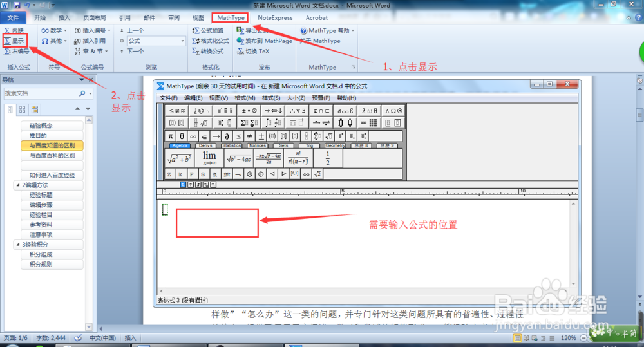This screenshot has width=644, height=347.
Task: Select 与百度知道的区别 in navigation pane
Action: [x=52, y=145]
